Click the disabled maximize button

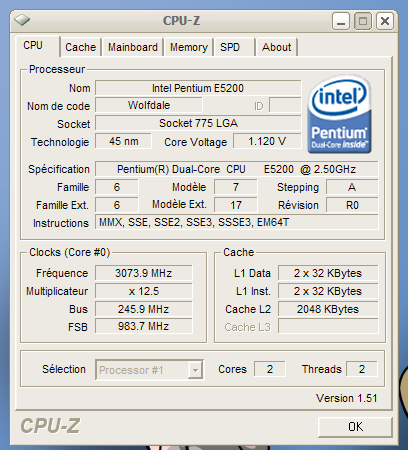click(x=363, y=21)
